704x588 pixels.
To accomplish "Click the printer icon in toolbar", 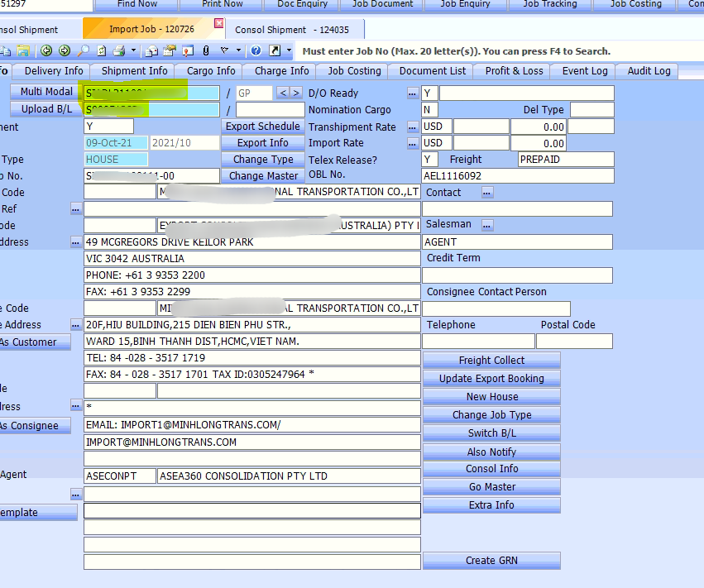I will [x=118, y=51].
